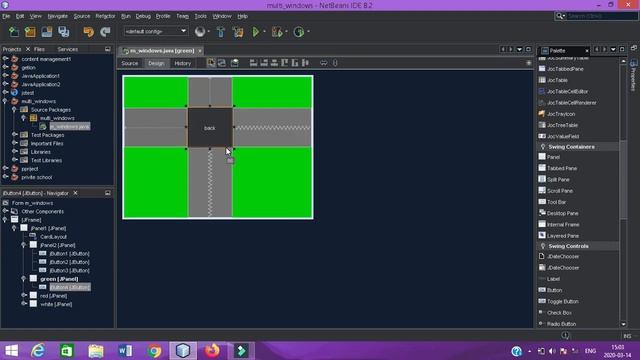Expand the white [JPanel] node

[x=24, y=304]
